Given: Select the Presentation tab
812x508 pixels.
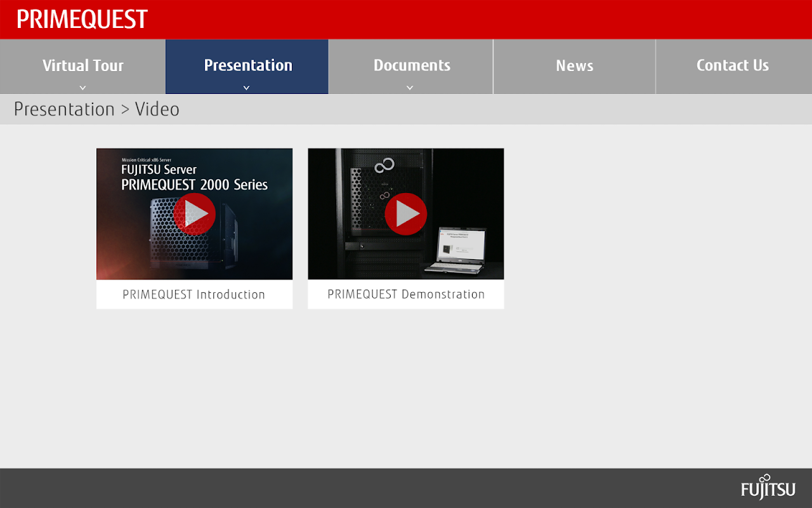Looking at the screenshot, I should pyautogui.click(x=247, y=67).
